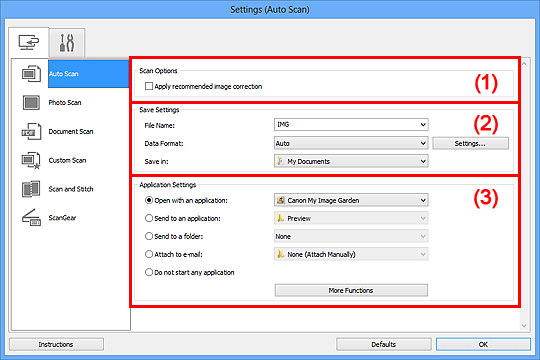
Task: Click the More Functions button
Action: point(351,290)
